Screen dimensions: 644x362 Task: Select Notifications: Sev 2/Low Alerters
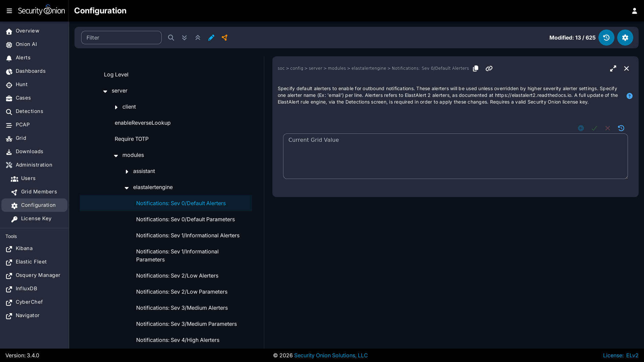[x=177, y=276]
